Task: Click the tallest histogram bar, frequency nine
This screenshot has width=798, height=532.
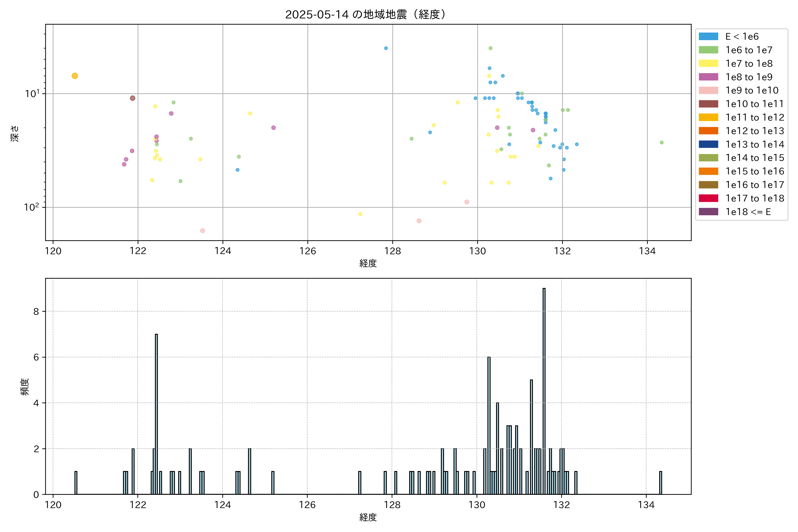Action: tap(544, 390)
